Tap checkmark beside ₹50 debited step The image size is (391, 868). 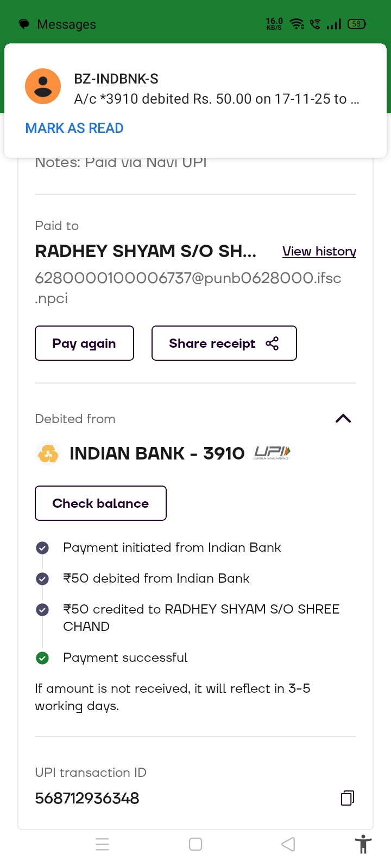[x=42, y=579]
